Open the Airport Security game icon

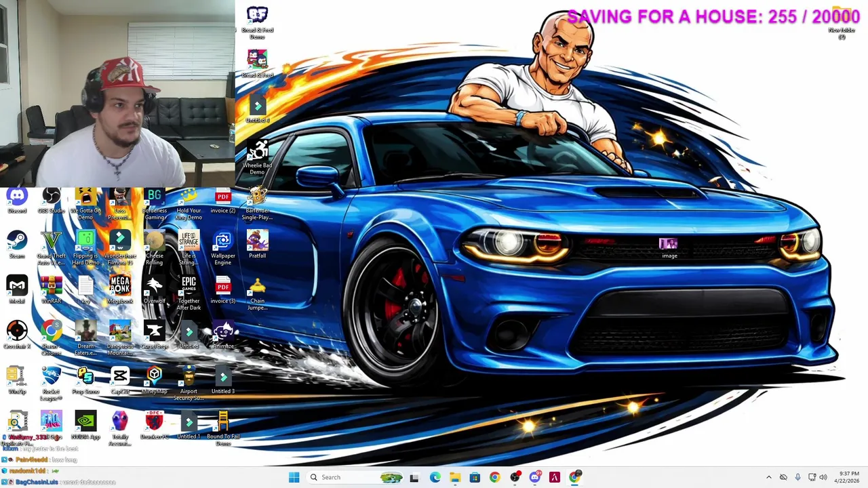point(189,384)
